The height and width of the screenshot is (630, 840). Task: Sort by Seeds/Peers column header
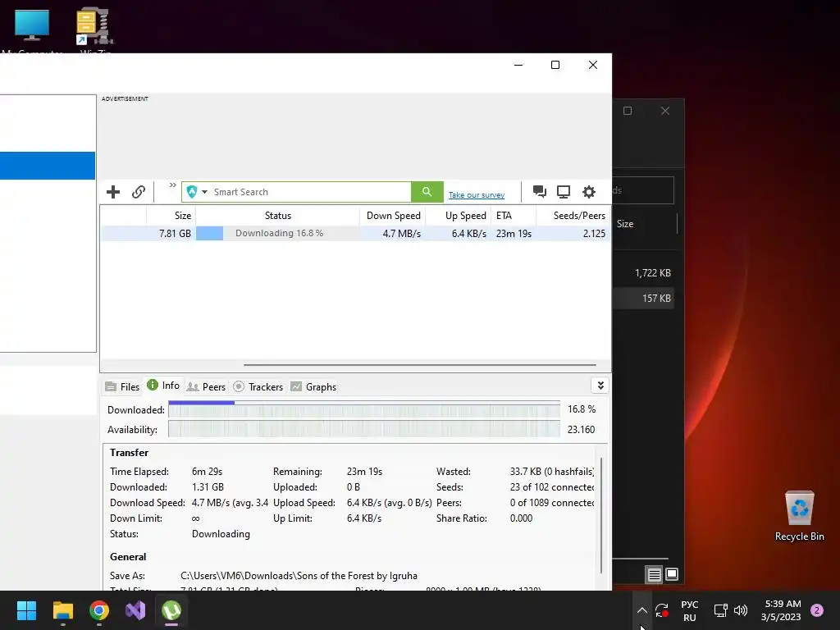tap(573, 216)
